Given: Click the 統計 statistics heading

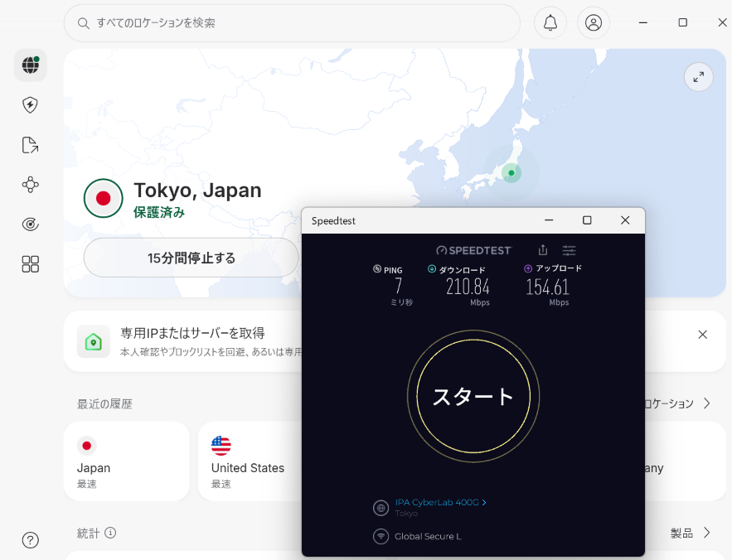Looking at the screenshot, I should pyautogui.click(x=88, y=533).
